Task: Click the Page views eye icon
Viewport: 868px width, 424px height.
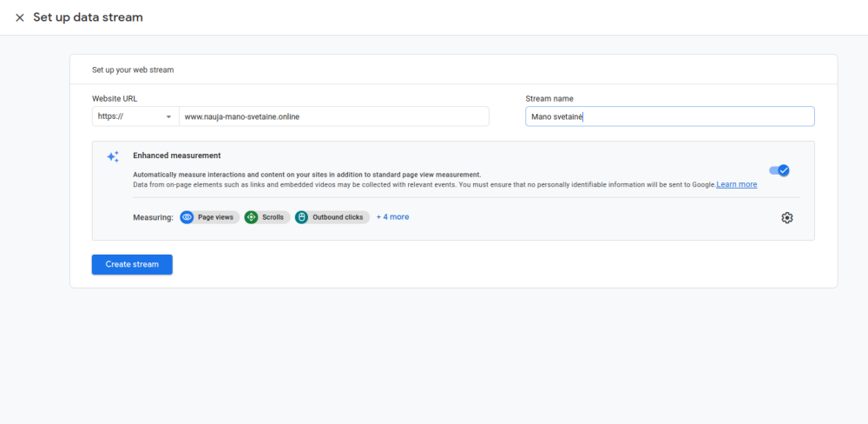Action: (x=187, y=217)
